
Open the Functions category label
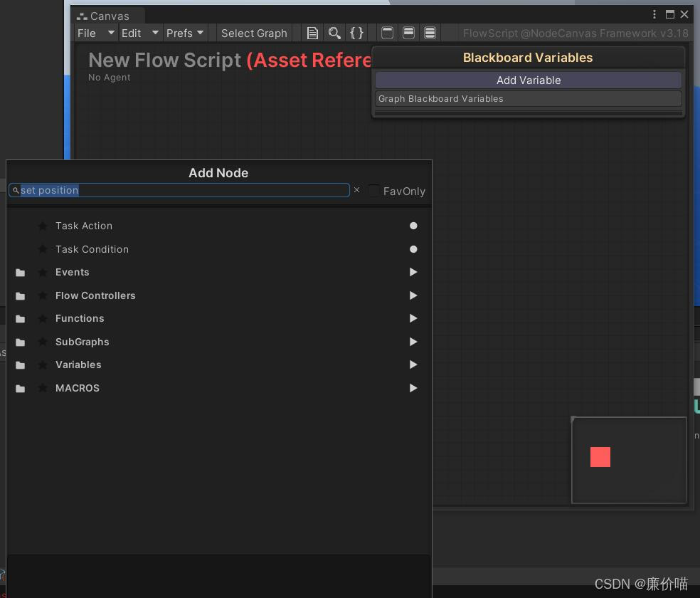(80, 318)
